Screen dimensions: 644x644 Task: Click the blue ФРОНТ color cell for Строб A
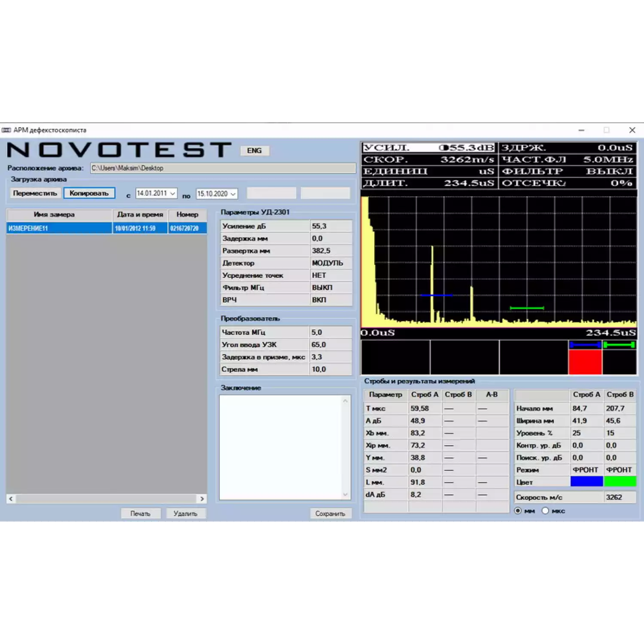pyautogui.click(x=586, y=482)
